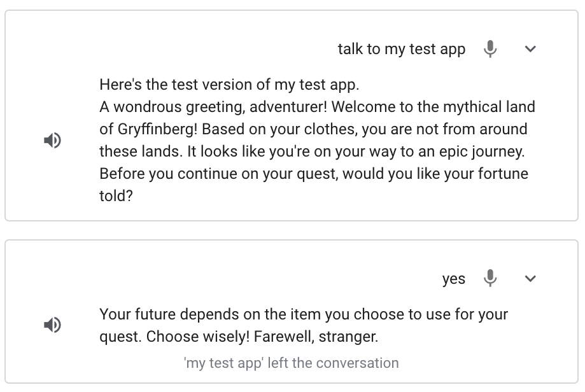The image size is (585, 392).
Task: Click the "yes" user query text
Action: coord(454,279)
